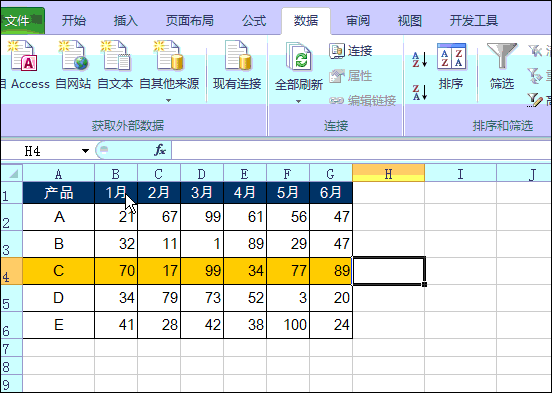Switch to the 开始 home tab

pyautogui.click(x=74, y=21)
